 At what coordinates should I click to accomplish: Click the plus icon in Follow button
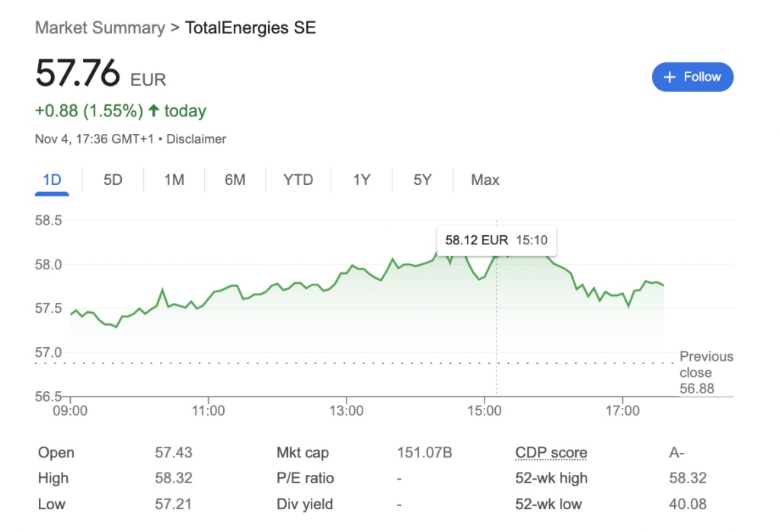click(x=670, y=77)
